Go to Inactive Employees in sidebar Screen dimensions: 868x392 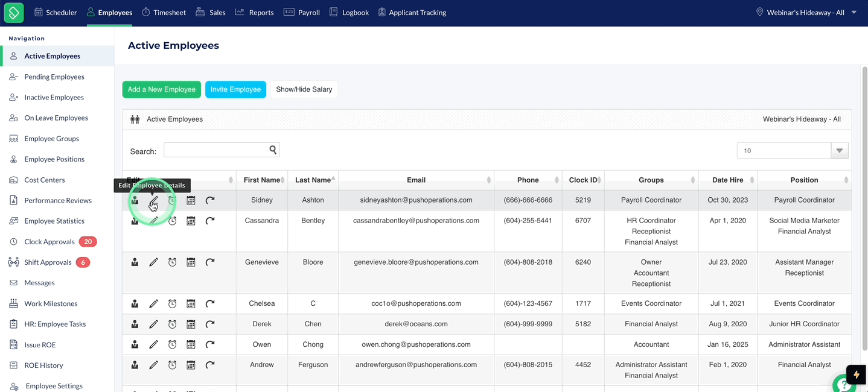click(x=54, y=97)
